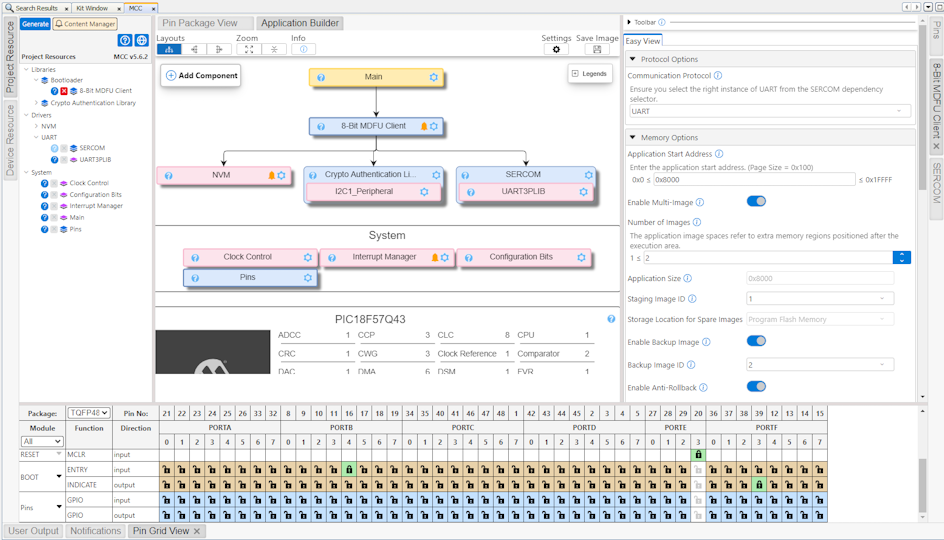Click the Save Image icon
The height and width of the screenshot is (540, 944).
[x=597, y=49]
